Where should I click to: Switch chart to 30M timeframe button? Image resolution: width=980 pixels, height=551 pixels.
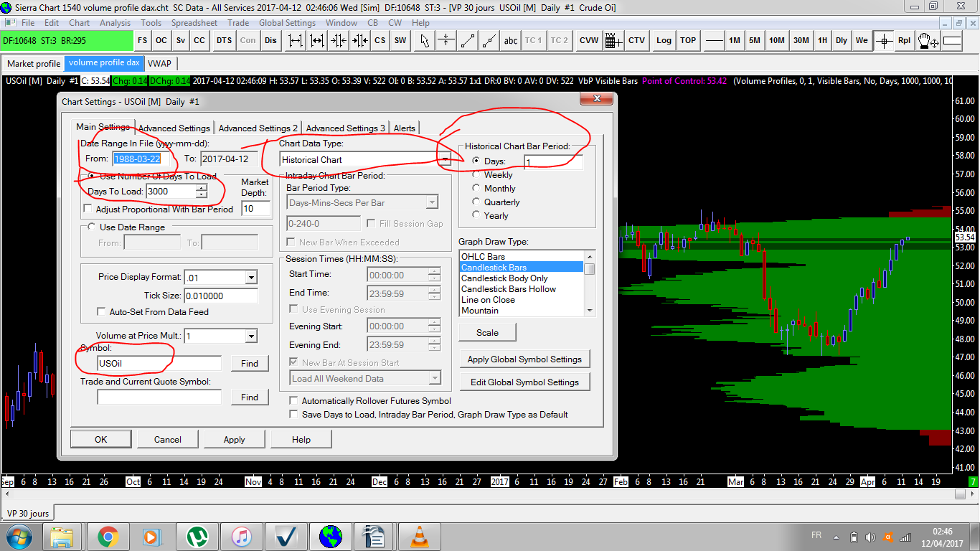801,40
